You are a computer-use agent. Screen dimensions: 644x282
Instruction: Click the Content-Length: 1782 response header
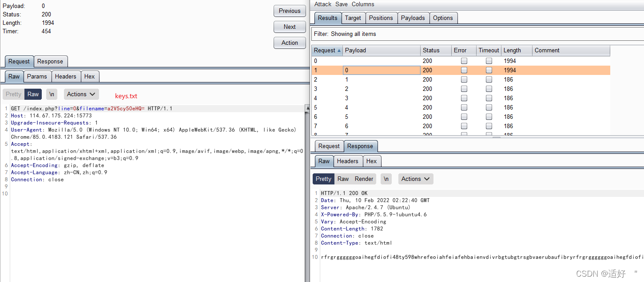[352, 229]
